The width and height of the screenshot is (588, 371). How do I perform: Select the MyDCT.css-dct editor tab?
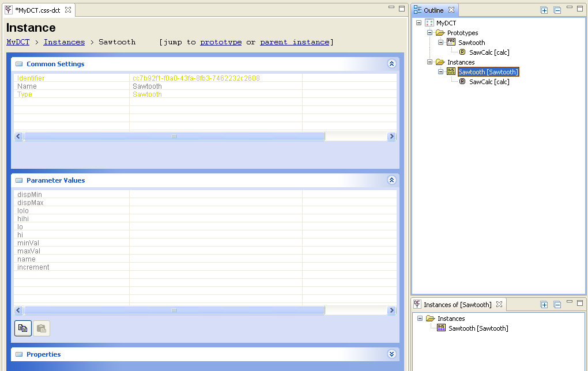[37, 10]
